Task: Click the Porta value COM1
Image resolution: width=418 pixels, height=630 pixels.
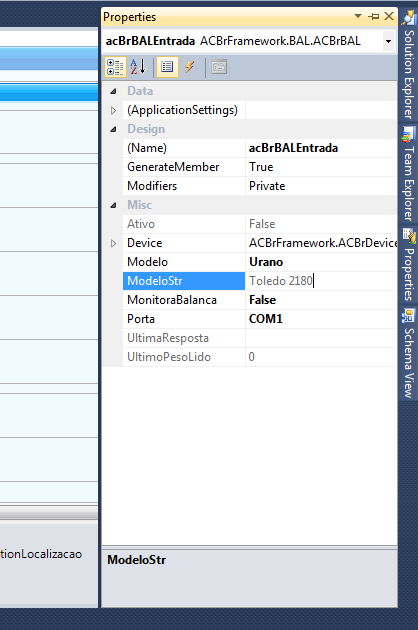Action: tap(321, 319)
